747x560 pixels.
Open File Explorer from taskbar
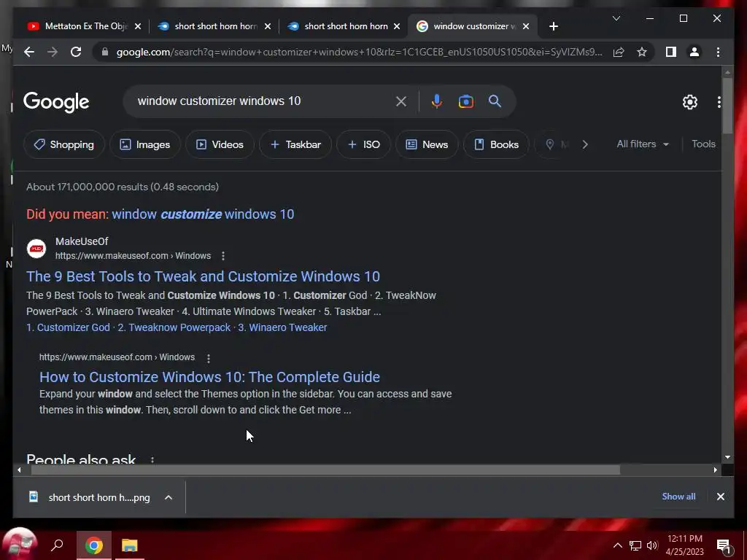coord(129,545)
